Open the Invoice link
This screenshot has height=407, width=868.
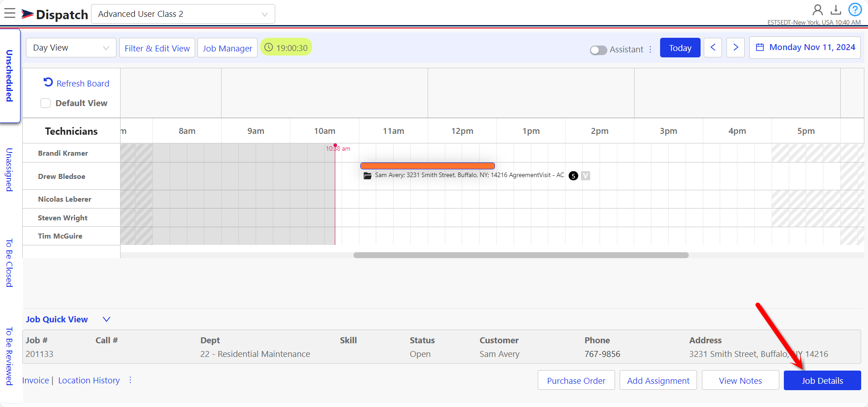click(x=35, y=380)
